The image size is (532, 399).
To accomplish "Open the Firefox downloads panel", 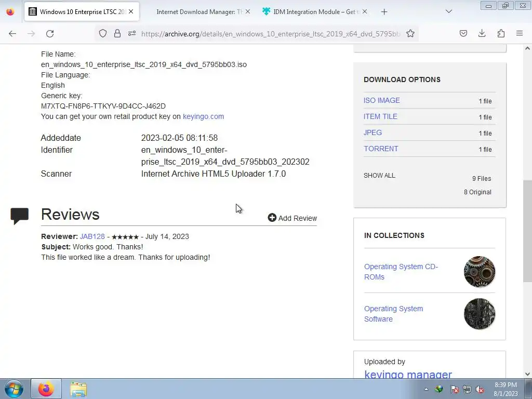I will (482, 33).
